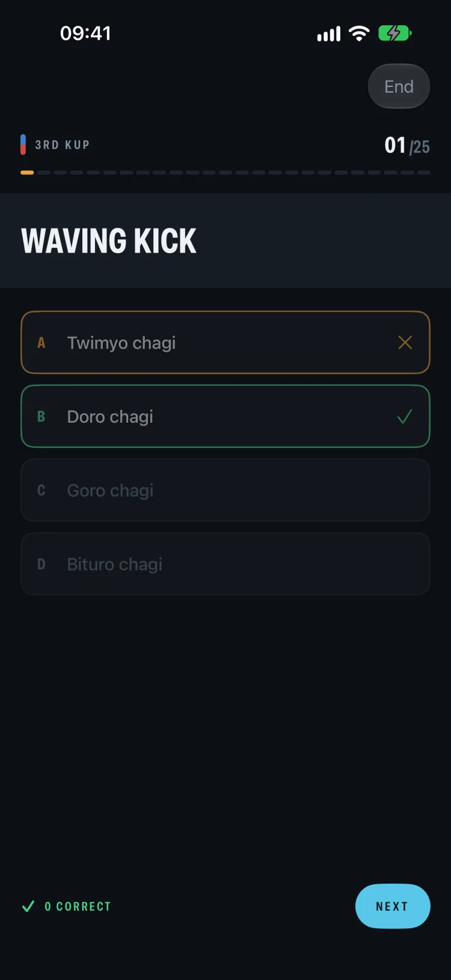Tap the green checkmark on Doro chagi

click(x=405, y=416)
